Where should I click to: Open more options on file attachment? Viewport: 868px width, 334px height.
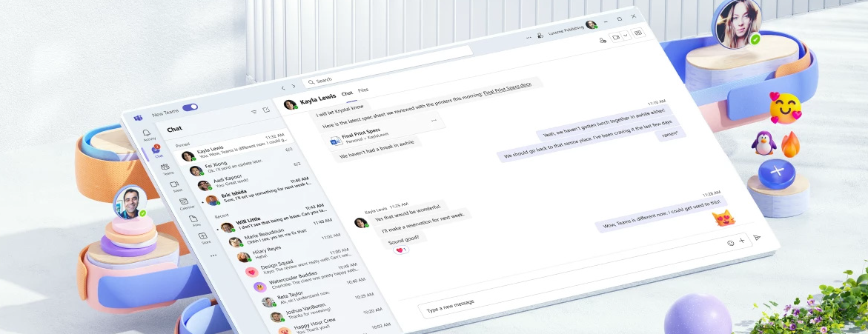pyautogui.click(x=434, y=120)
